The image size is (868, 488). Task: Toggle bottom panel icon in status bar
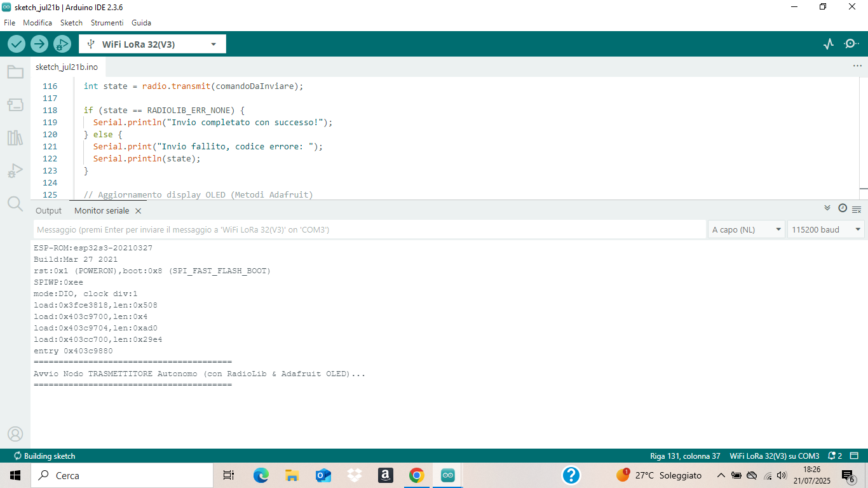click(855, 456)
